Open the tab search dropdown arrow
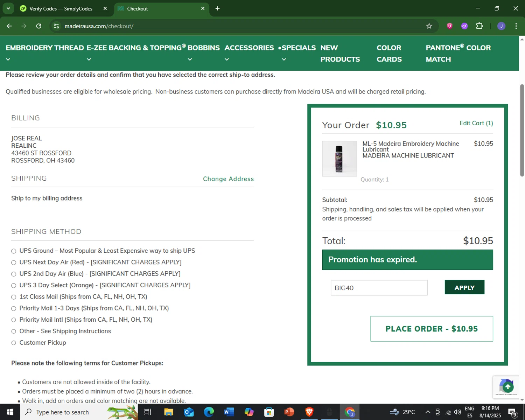This screenshot has height=420, width=525. point(8,8)
